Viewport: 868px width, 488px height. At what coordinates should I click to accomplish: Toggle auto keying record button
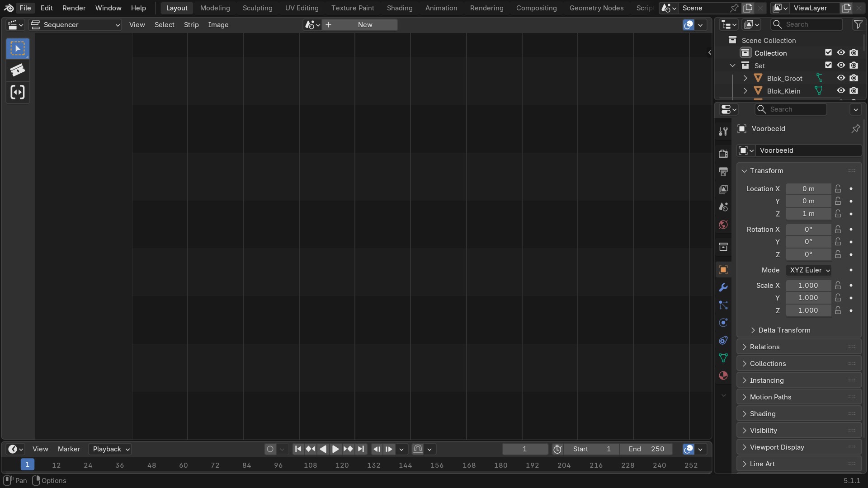270,449
